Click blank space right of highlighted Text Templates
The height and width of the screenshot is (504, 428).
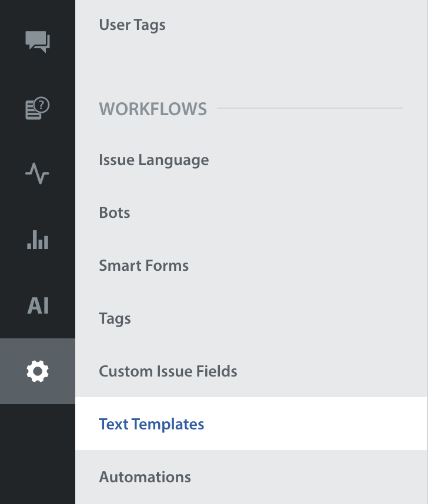coord(317,424)
